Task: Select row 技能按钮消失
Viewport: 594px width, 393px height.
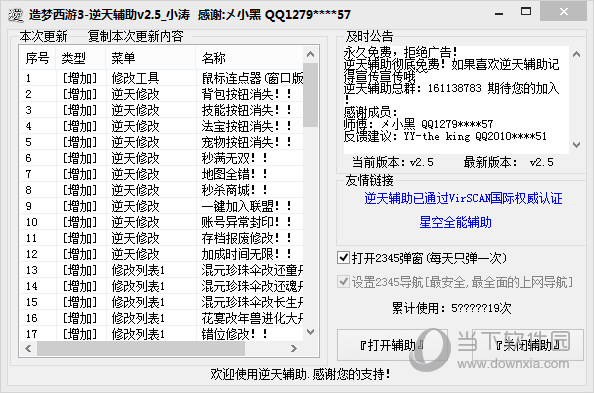Action: (x=161, y=110)
